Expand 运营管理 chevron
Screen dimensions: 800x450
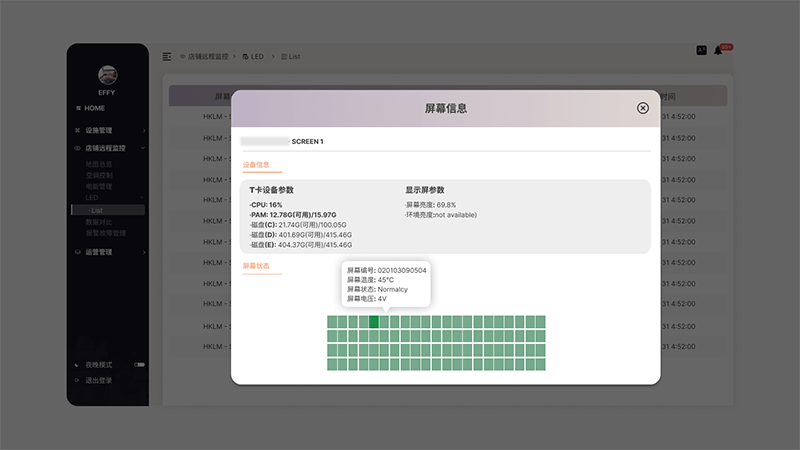[144, 252]
